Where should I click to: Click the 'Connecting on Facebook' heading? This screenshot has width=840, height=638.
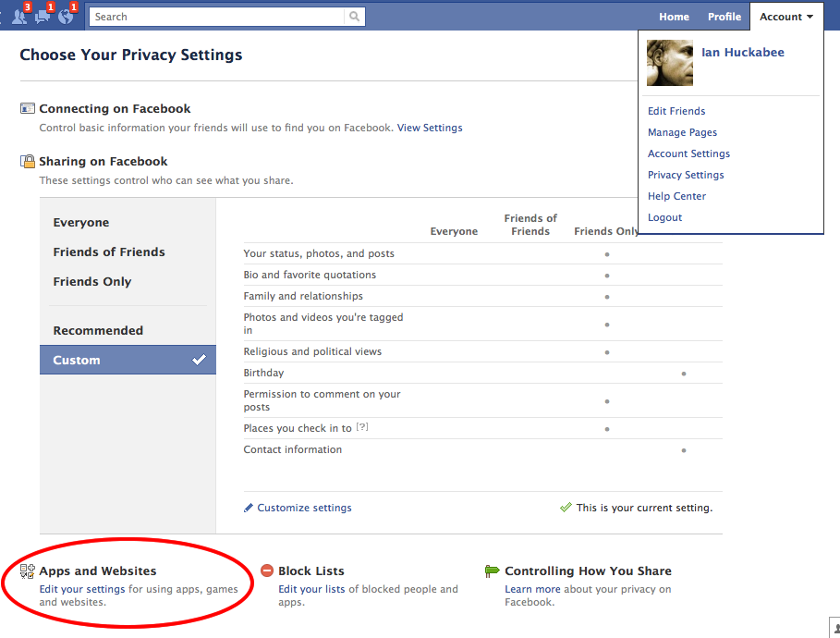115,109
